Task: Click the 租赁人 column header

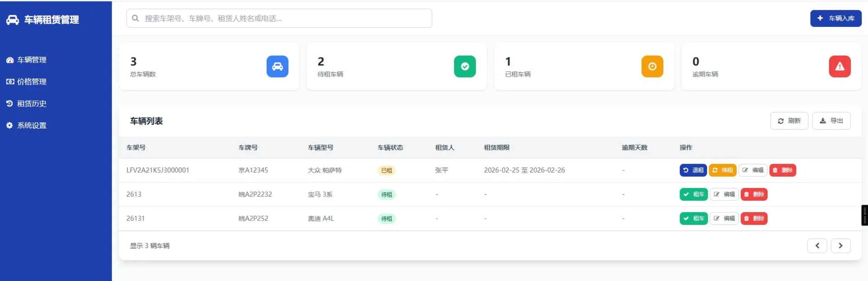Action: point(445,148)
